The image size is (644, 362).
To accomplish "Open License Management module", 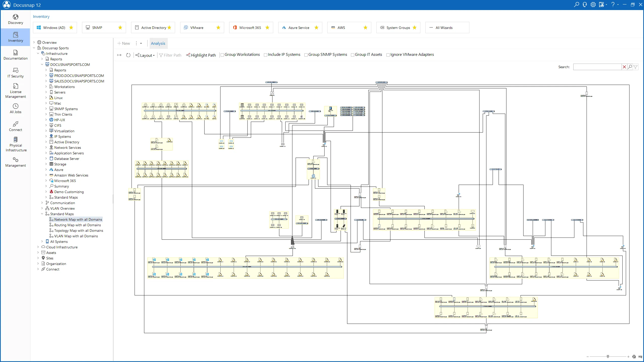I will (x=15, y=91).
